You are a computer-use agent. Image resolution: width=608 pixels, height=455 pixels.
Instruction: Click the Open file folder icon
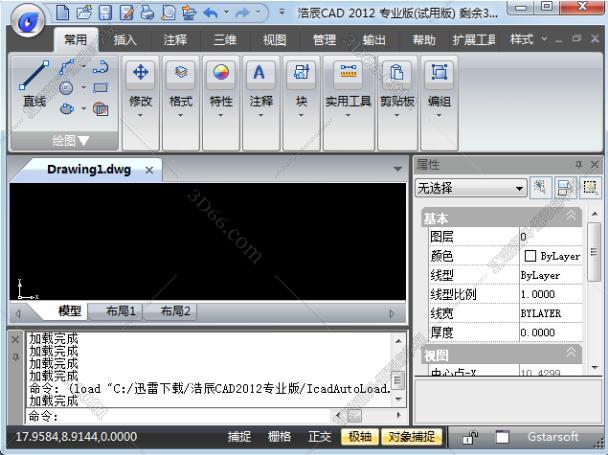point(84,12)
